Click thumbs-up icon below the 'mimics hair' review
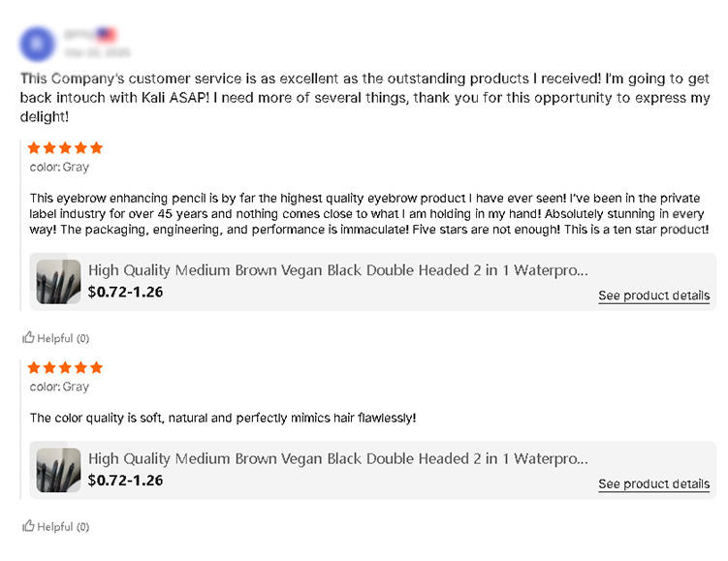Viewport: 728px width, 561px height. tap(29, 526)
